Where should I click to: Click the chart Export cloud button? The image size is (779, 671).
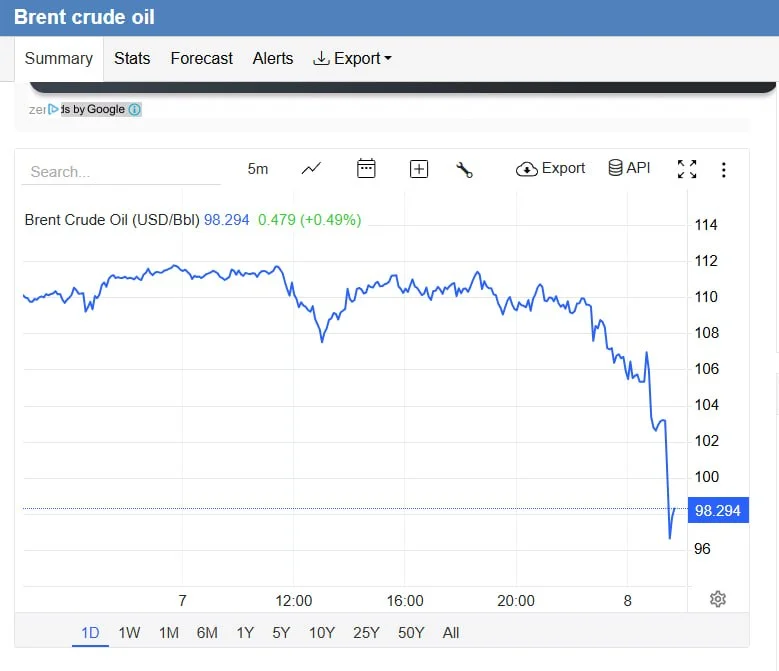(x=550, y=169)
